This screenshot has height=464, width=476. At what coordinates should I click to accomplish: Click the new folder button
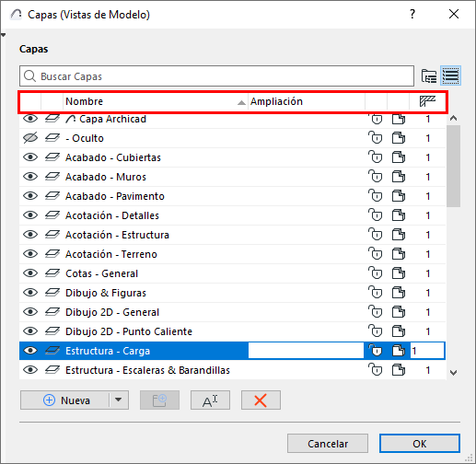click(x=159, y=400)
